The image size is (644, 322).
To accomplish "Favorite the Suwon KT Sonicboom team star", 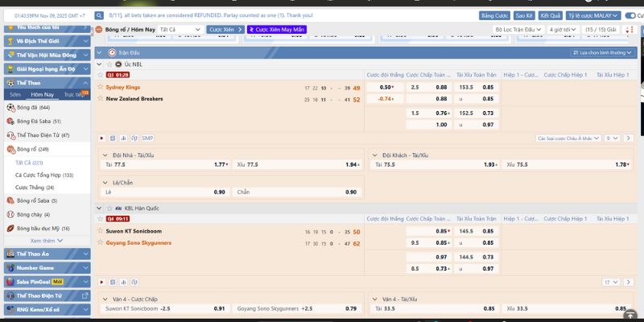I will click(x=100, y=231).
